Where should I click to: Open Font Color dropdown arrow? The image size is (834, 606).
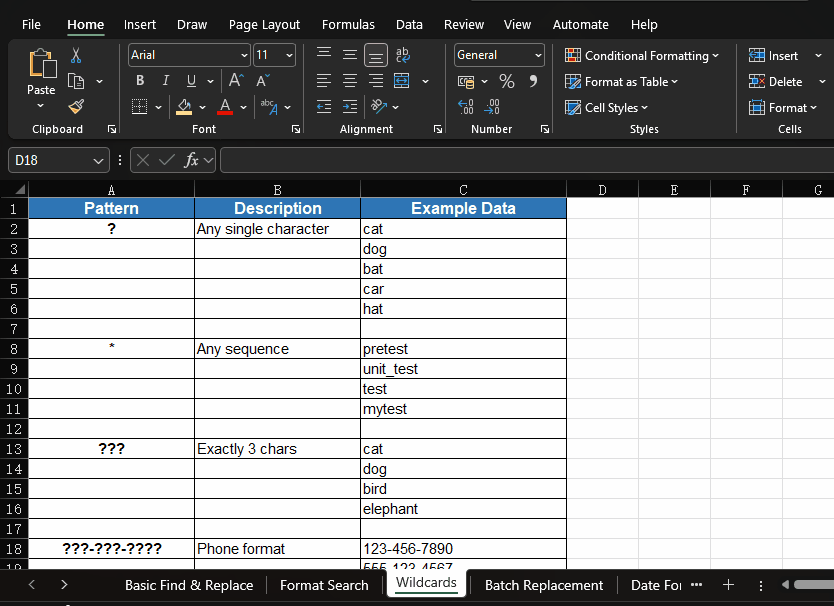pos(244,107)
